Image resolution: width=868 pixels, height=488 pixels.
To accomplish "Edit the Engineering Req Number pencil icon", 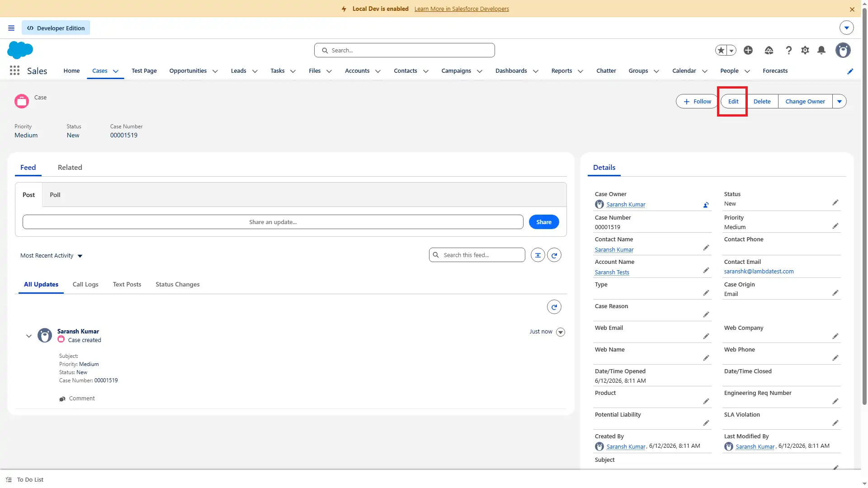I will tap(835, 401).
